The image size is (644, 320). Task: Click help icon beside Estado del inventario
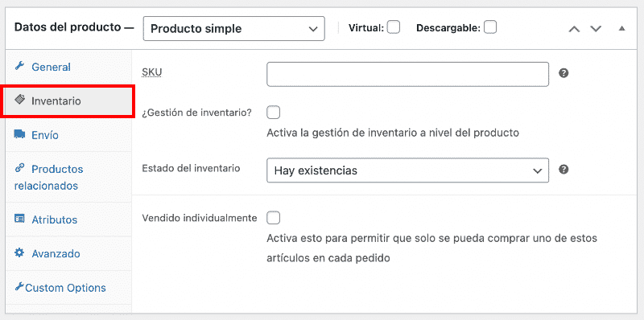click(x=564, y=170)
